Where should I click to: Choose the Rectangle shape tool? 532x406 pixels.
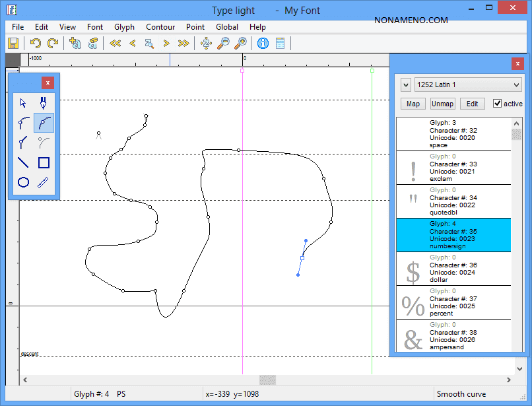44,162
